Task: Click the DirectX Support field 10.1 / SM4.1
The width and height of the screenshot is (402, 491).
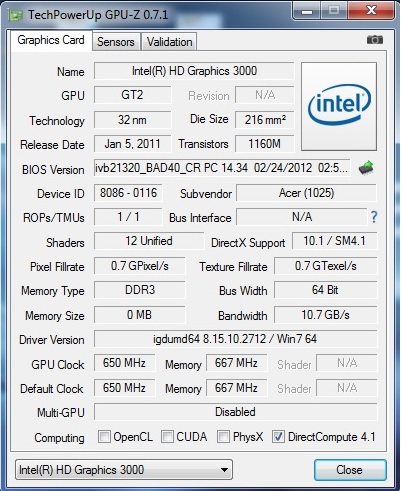Action: [334, 241]
